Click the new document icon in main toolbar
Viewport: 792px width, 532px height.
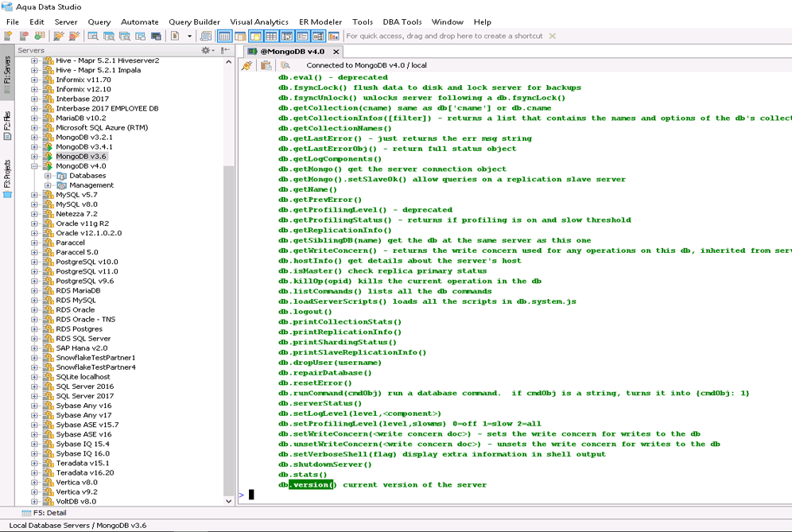pos(175,36)
